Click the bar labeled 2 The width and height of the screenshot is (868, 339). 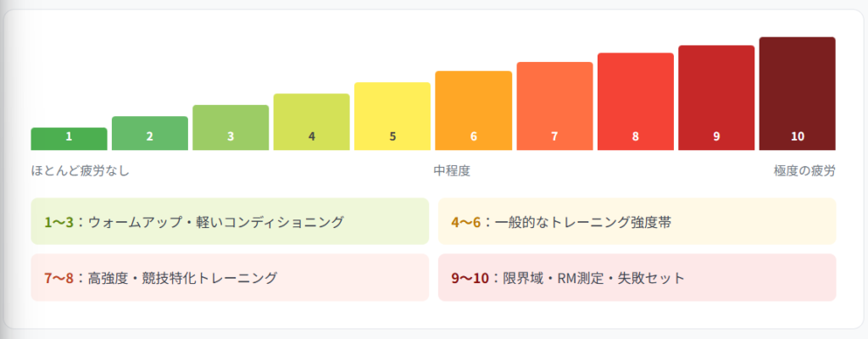pyautogui.click(x=150, y=134)
